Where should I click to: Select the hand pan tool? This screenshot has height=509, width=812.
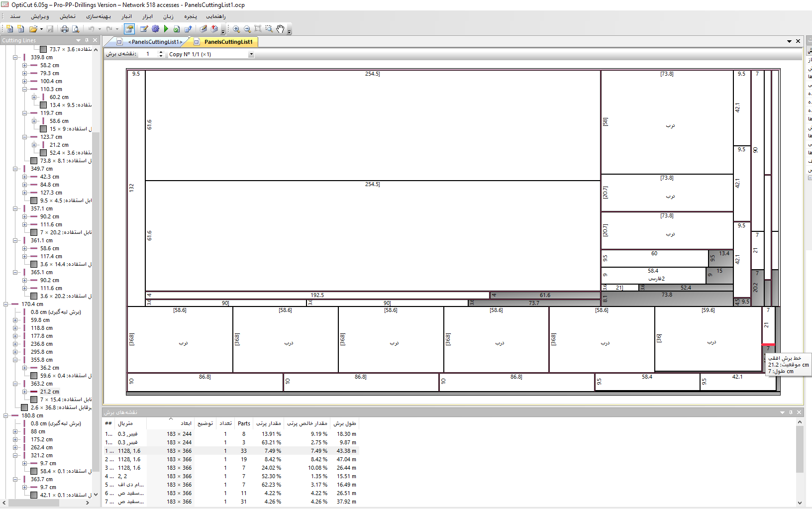(280, 29)
